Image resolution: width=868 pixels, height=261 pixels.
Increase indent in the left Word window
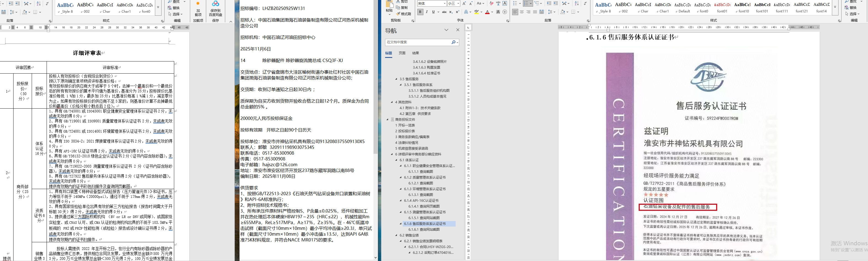click(18, 3)
